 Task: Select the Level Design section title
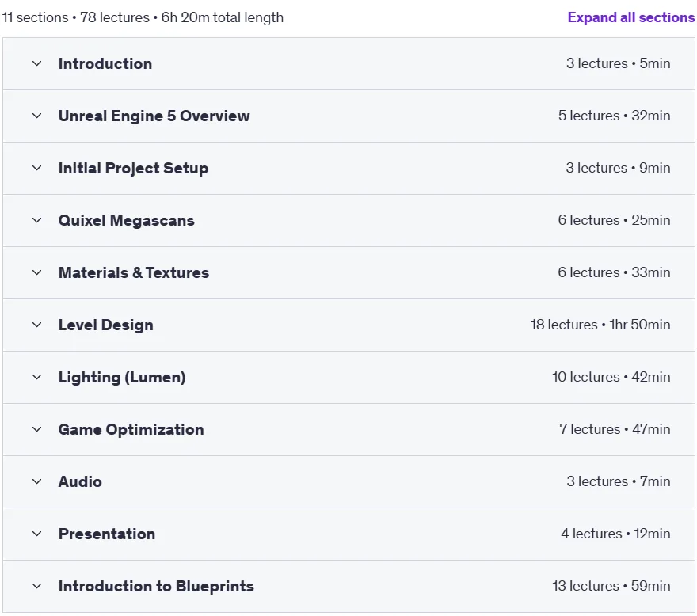[x=106, y=325]
